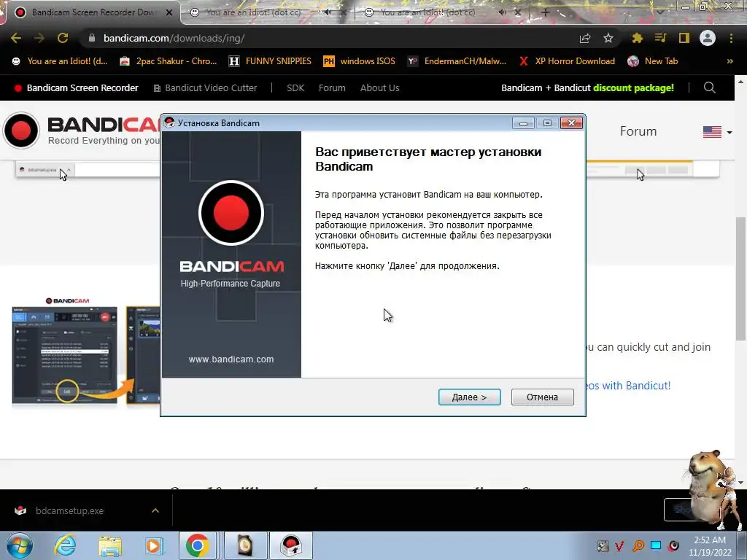Viewport: 747px width, 560px height.
Task: Click the Bandicam interface screenshot thumbnail
Action: 64,355
